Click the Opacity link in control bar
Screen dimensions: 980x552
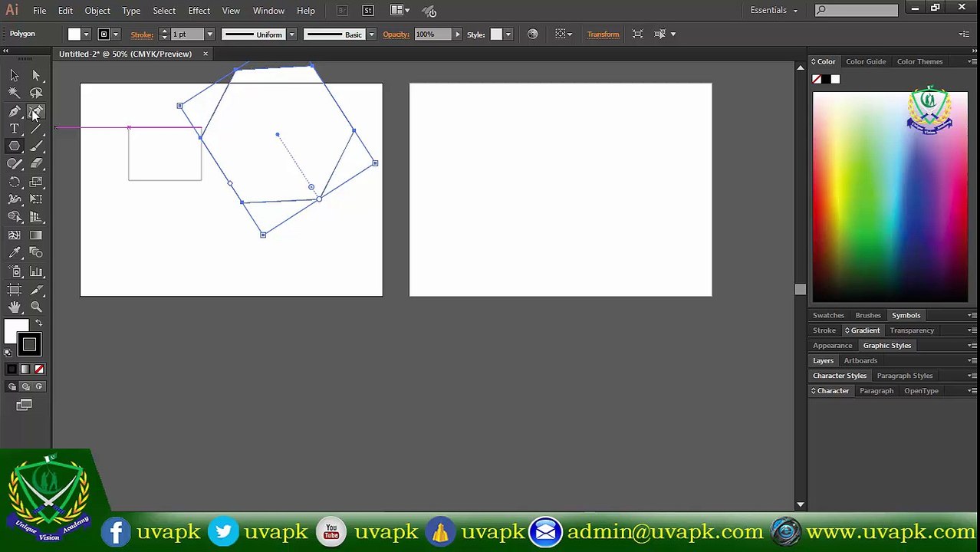click(x=396, y=34)
